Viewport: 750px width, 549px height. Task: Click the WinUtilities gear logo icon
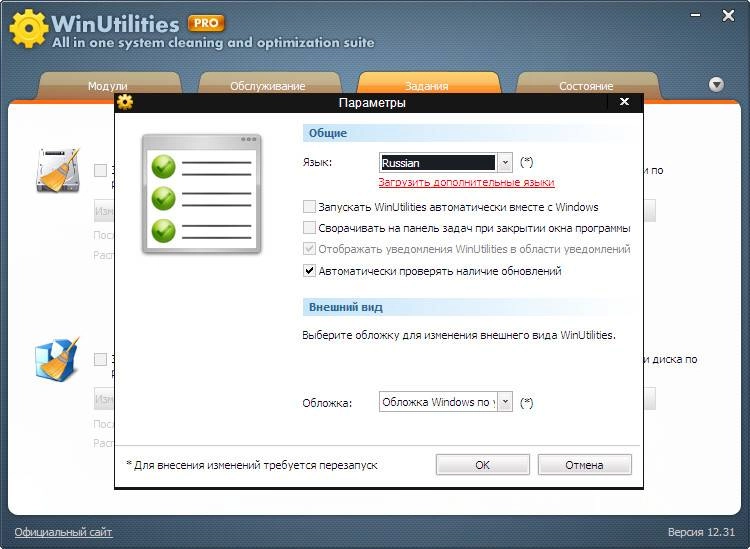28,29
